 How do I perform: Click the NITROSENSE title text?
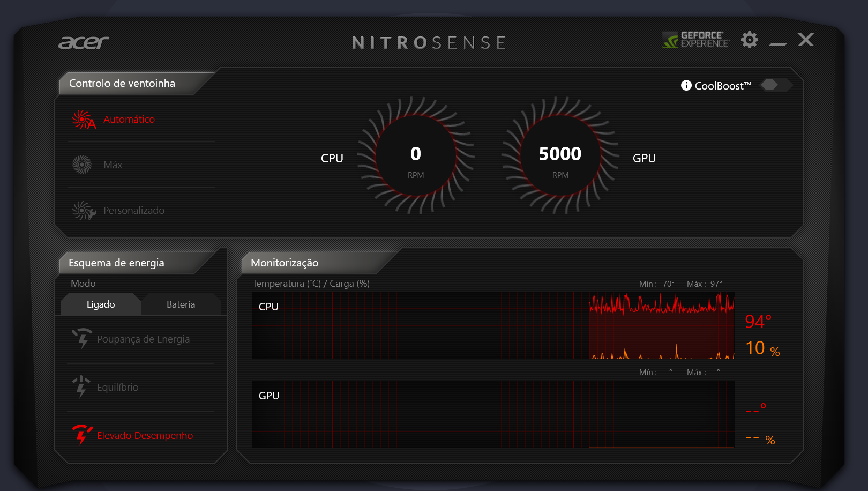click(429, 43)
